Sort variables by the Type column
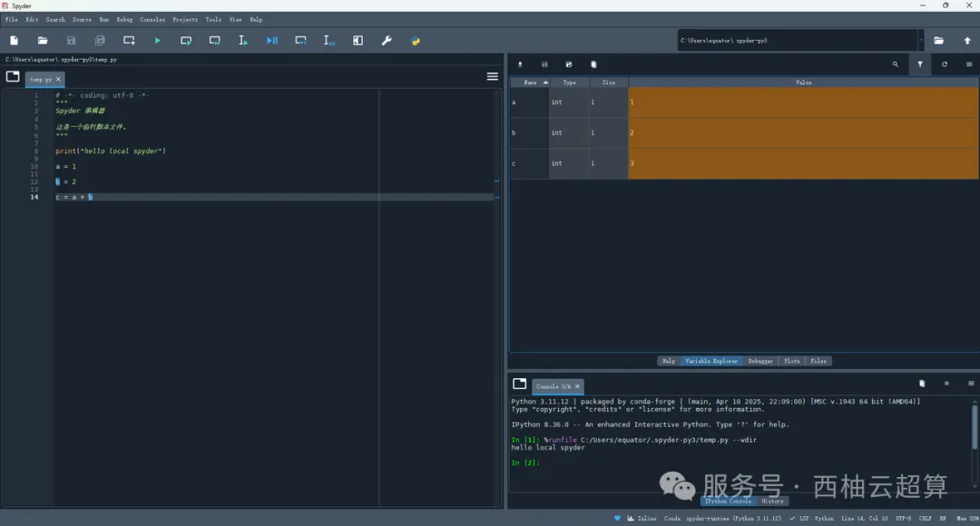Viewport: 980px width, 526px height. (x=569, y=83)
